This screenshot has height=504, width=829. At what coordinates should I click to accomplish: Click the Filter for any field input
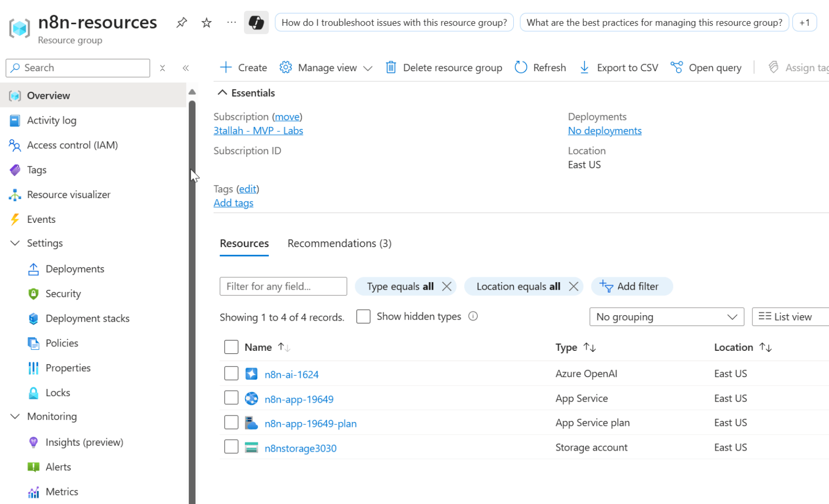point(283,286)
